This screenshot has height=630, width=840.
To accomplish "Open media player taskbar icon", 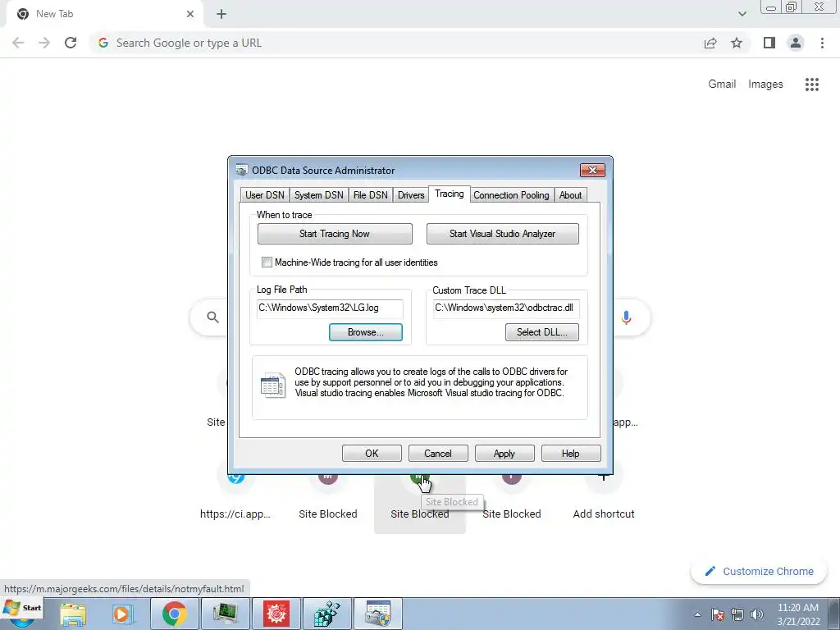I will click(x=123, y=614).
